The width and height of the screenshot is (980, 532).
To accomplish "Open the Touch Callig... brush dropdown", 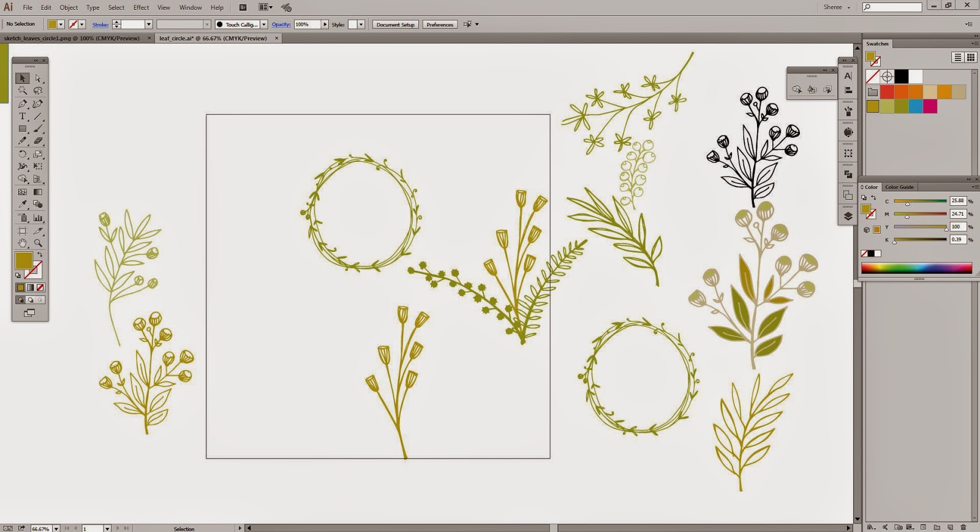I will pos(264,25).
